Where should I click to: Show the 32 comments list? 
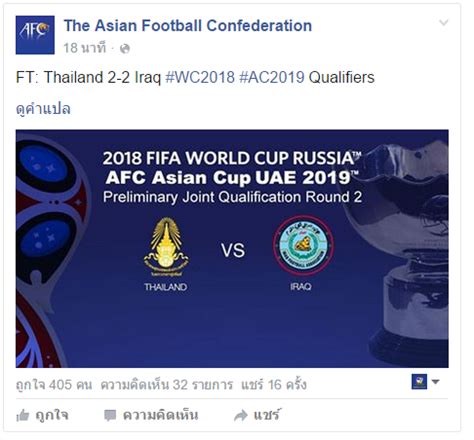(167, 385)
